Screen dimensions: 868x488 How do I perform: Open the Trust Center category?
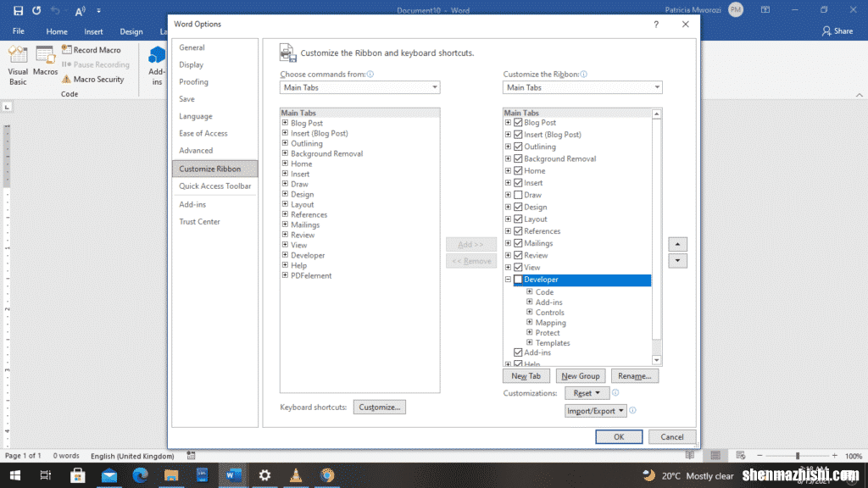tap(214, 221)
